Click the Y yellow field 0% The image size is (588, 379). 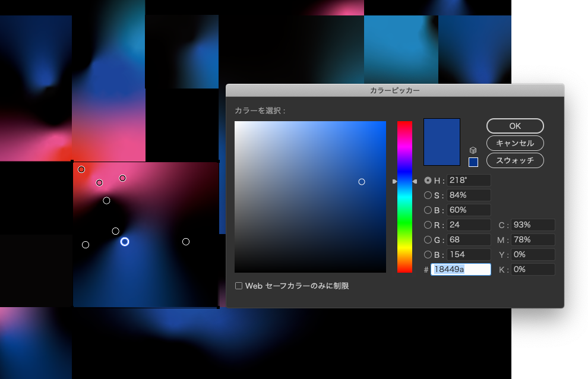(533, 254)
